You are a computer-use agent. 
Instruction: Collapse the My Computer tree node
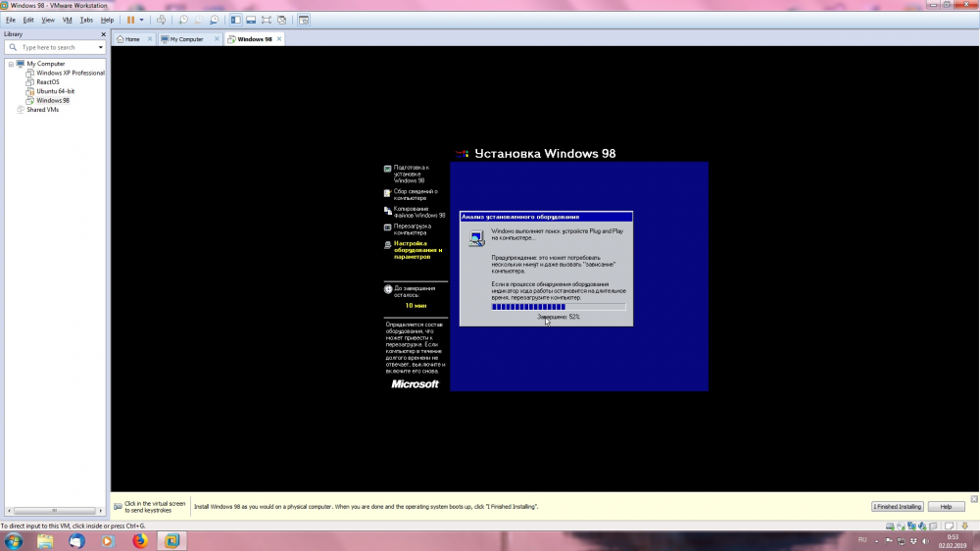pos(11,64)
